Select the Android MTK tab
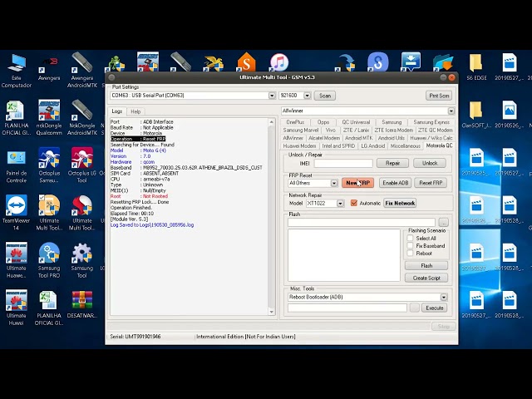 coord(358,138)
